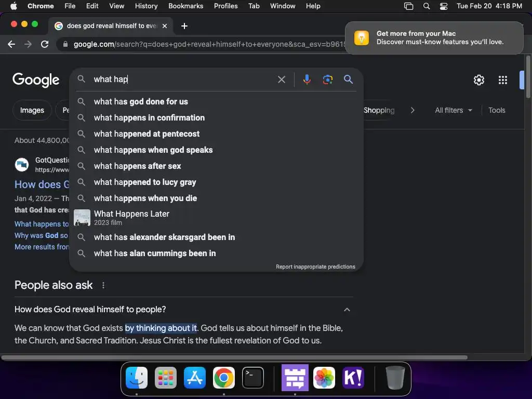
Task: Collapse 'How does God reveal himself' question
Action: pos(347,310)
